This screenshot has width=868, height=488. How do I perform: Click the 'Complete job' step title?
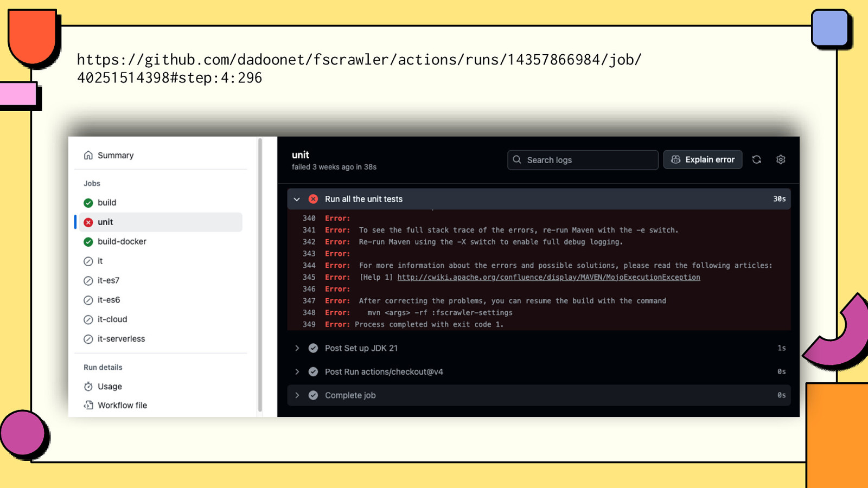tap(350, 395)
